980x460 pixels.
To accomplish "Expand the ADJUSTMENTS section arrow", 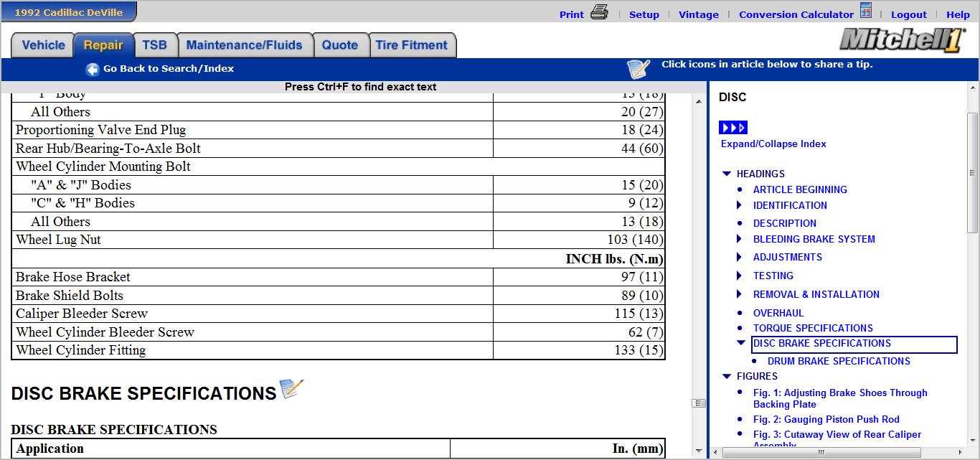I will point(740,257).
